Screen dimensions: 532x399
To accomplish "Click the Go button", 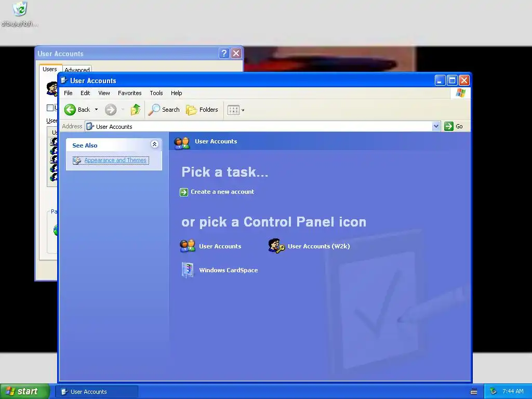I will [x=454, y=126].
